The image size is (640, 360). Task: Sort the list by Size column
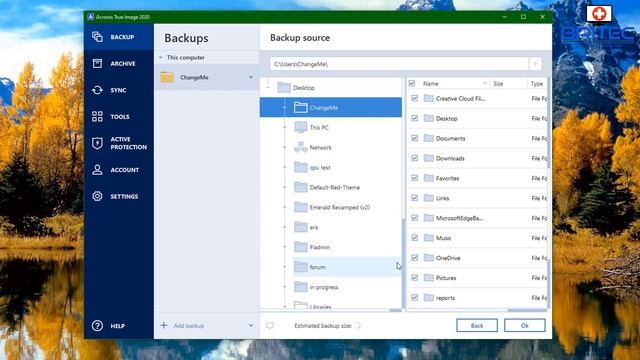click(x=498, y=84)
